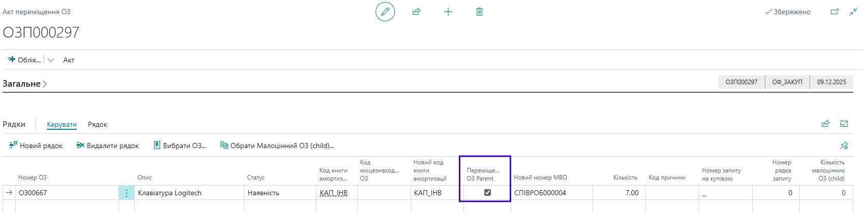Click the pencil edit icon
The width and height of the screenshot is (868, 213).
pyautogui.click(x=385, y=12)
